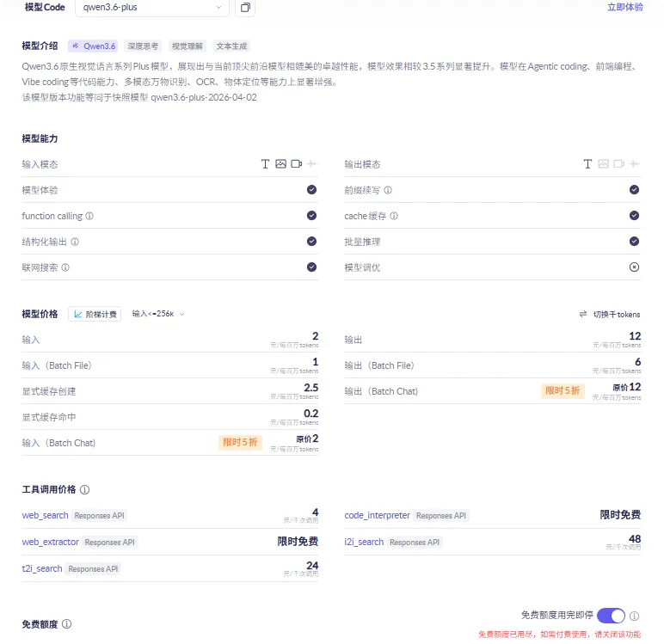
Task: Open the code_interpreter tool link
Action: (377, 515)
